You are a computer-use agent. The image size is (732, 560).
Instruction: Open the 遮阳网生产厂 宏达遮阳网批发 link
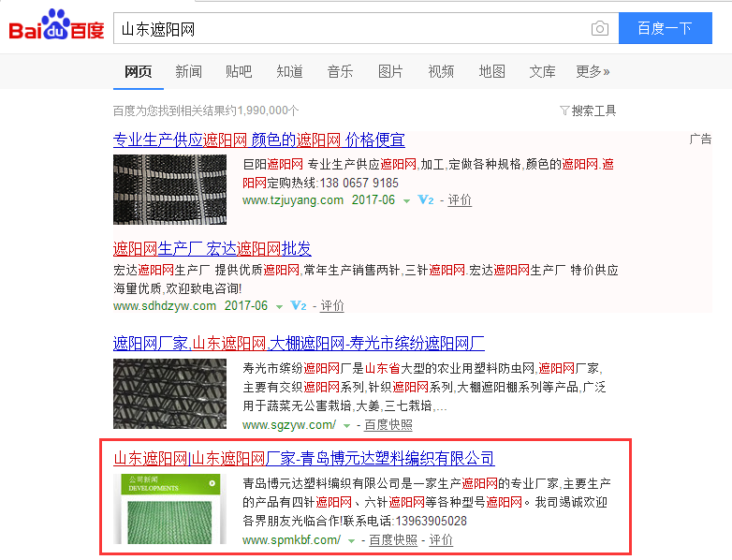(212, 248)
